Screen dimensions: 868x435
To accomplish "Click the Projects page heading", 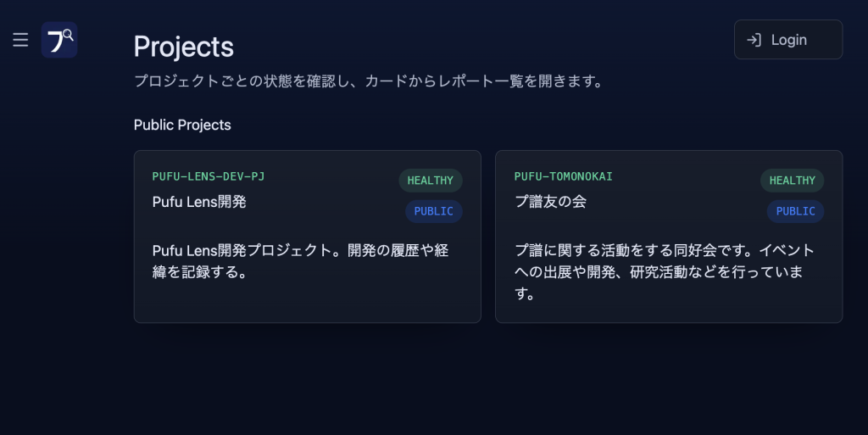I will (184, 47).
